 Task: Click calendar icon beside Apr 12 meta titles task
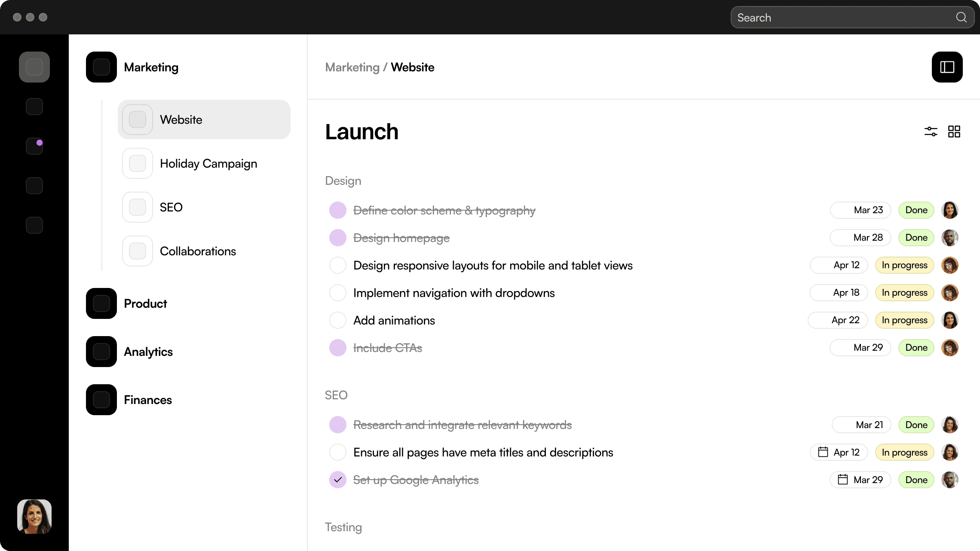823,452
